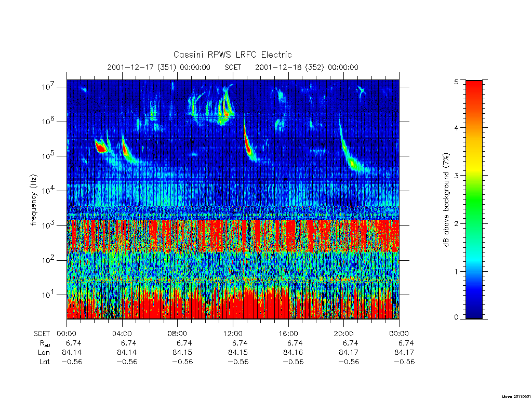Click the title 'Cassini RPWS LRFC Electric'

click(x=232, y=55)
